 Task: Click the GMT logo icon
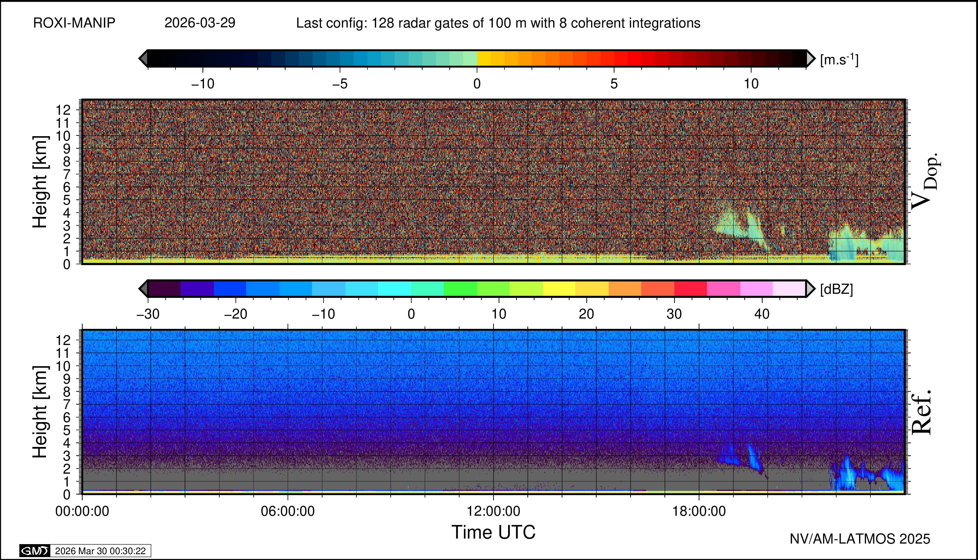35,551
